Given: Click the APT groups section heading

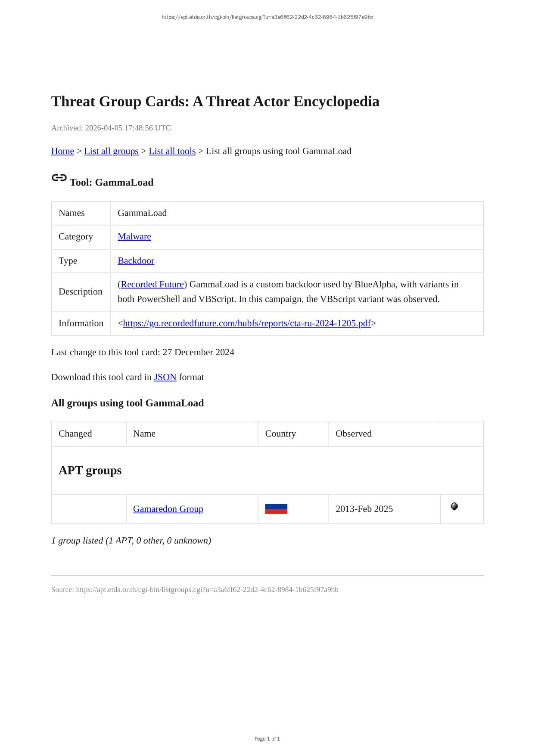Looking at the screenshot, I should (90, 470).
